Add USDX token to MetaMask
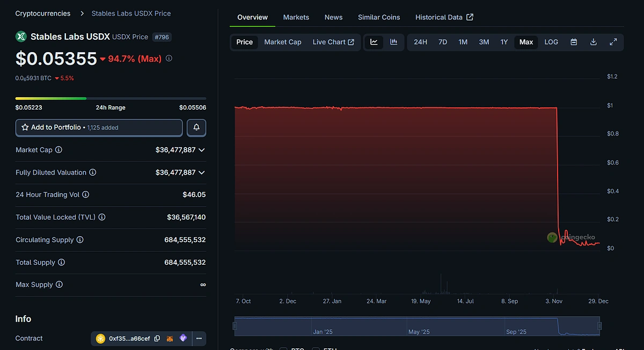Screen dimensions: 644x350 pyautogui.click(x=170, y=338)
